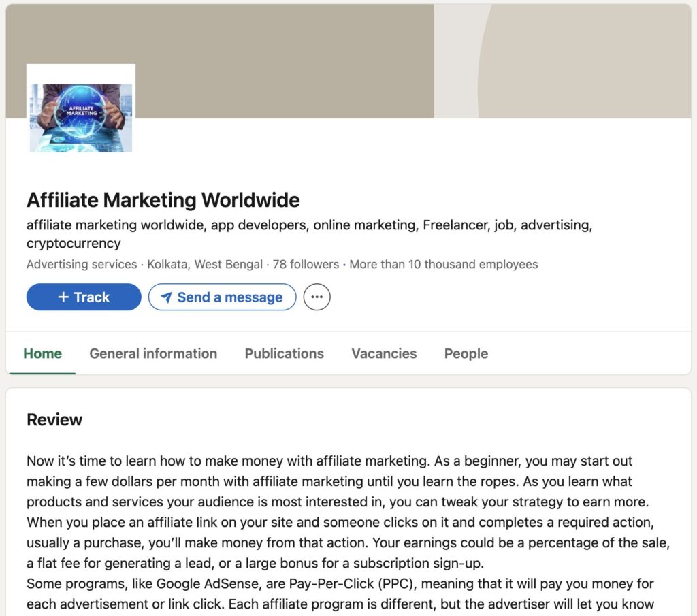Click the Advertising services industry label
The image size is (697, 616).
click(x=82, y=264)
